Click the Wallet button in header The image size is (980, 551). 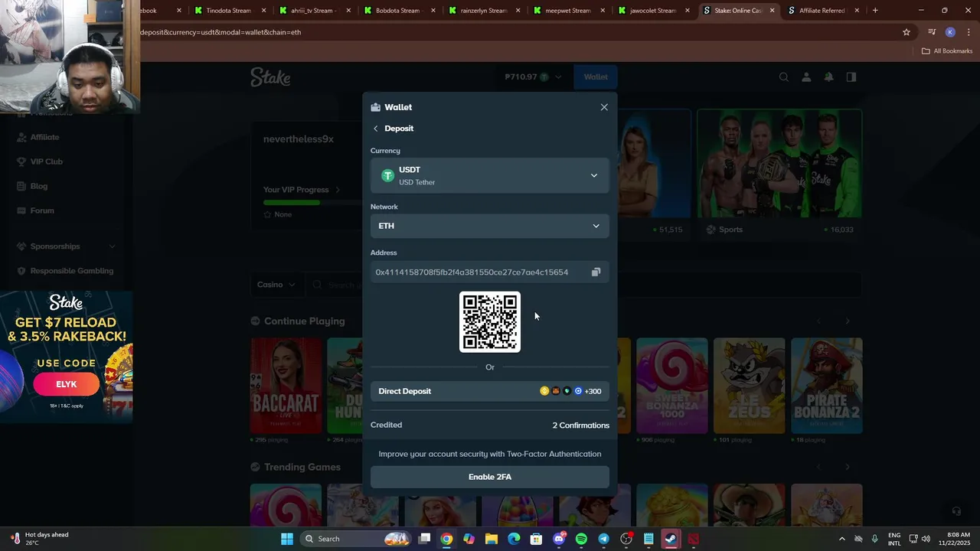click(x=596, y=77)
